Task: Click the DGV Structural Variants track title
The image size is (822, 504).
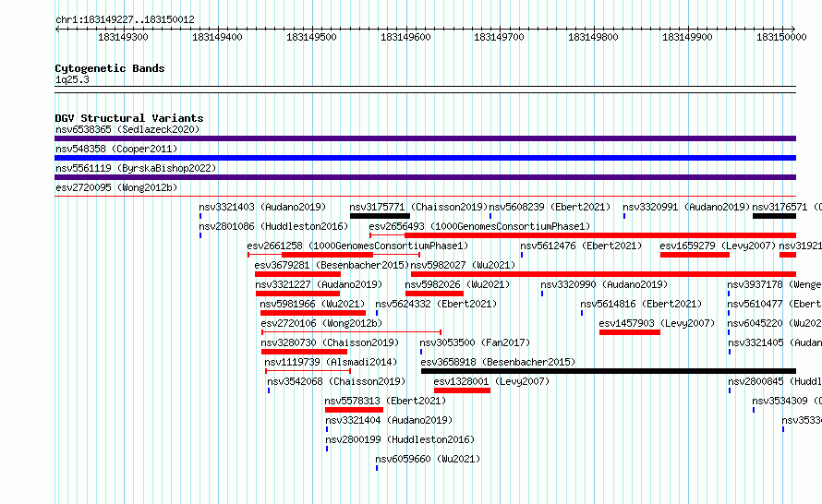Action: [x=129, y=118]
